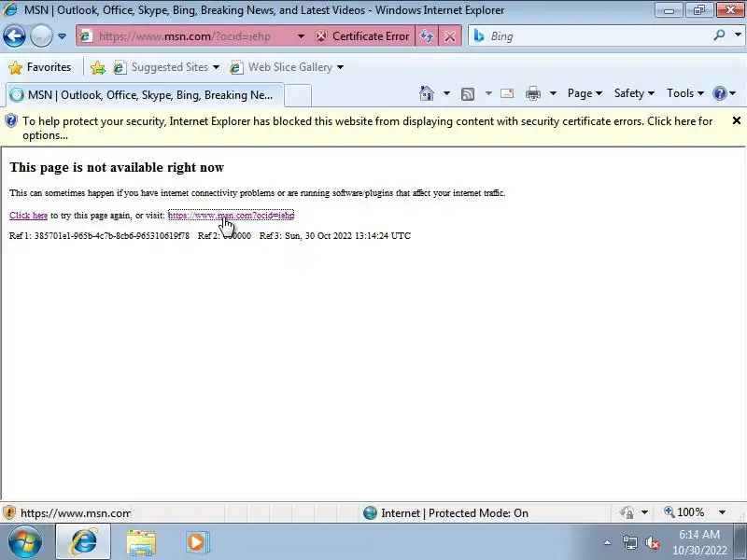747x560 pixels.
Task: Click the status bar security warning shield
Action: [9, 512]
